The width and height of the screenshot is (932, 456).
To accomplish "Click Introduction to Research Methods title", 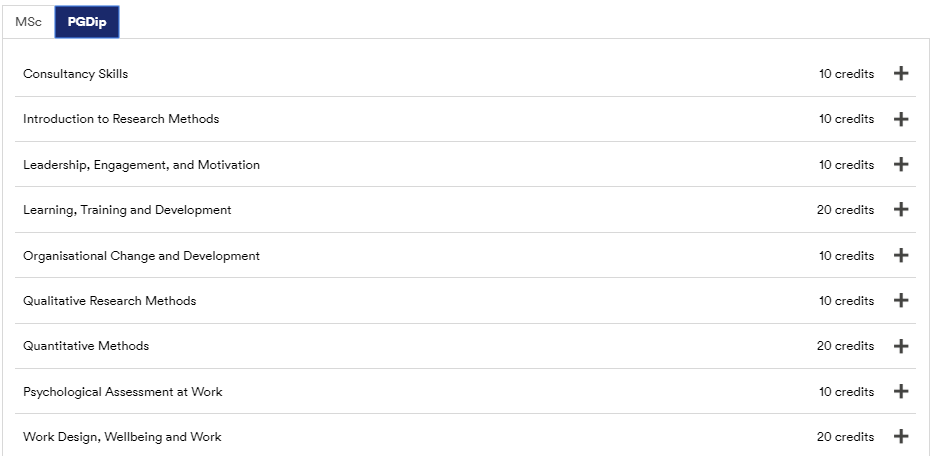I will tap(121, 119).
